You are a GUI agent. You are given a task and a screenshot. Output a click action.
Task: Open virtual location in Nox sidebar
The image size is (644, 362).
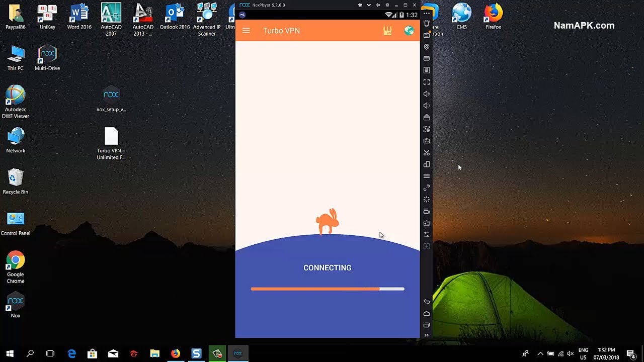click(x=427, y=47)
